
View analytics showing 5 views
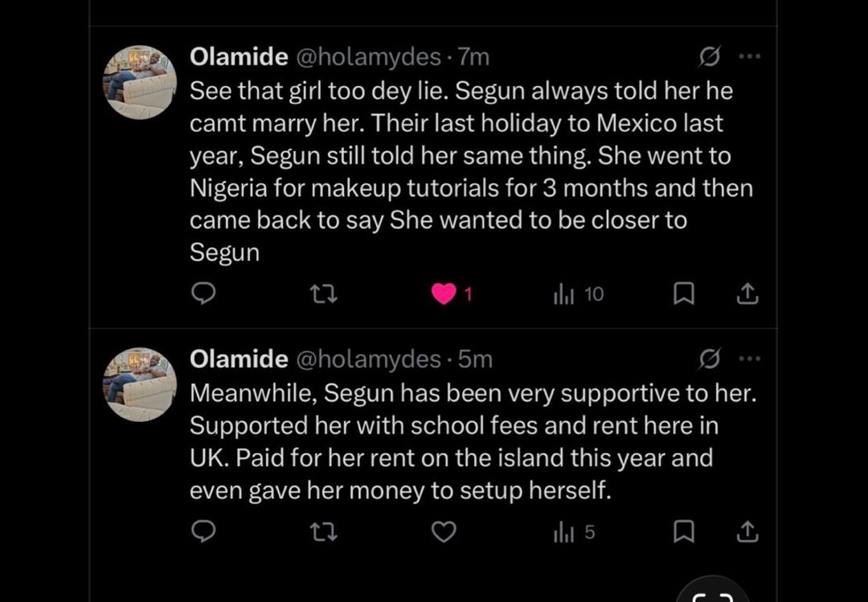pos(574,531)
